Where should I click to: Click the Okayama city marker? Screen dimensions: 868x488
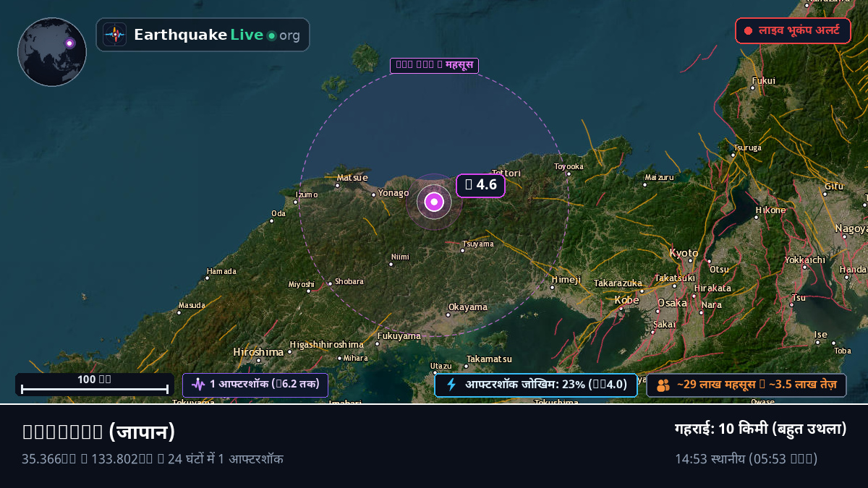[x=448, y=314]
